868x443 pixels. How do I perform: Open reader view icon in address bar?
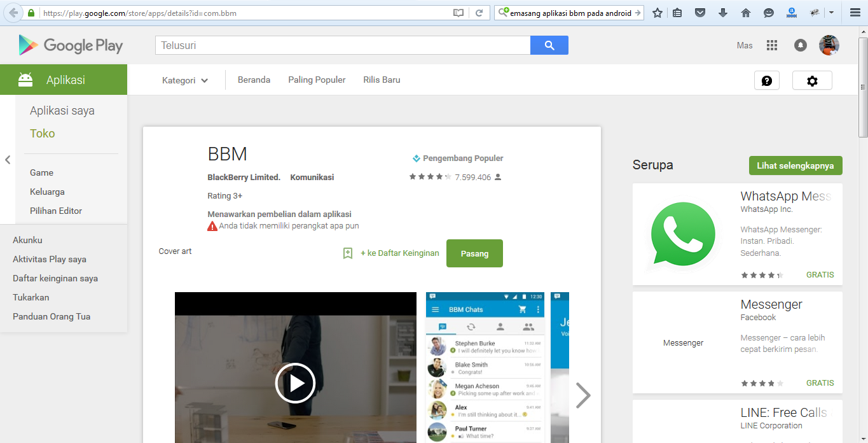point(458,13)
